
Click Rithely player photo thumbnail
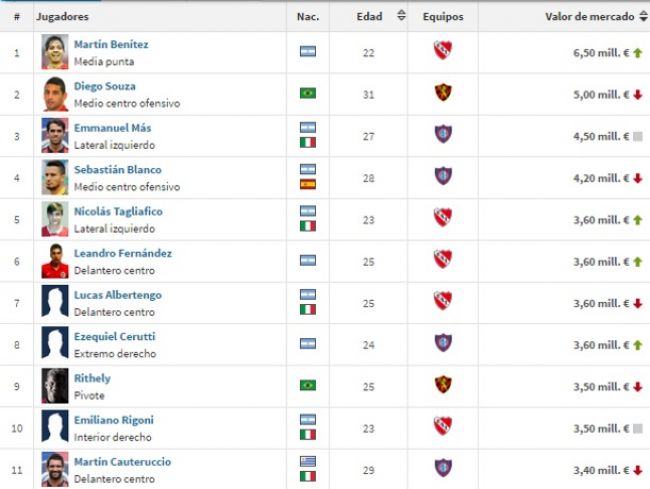pyautogui.click(x=55, y=385)
